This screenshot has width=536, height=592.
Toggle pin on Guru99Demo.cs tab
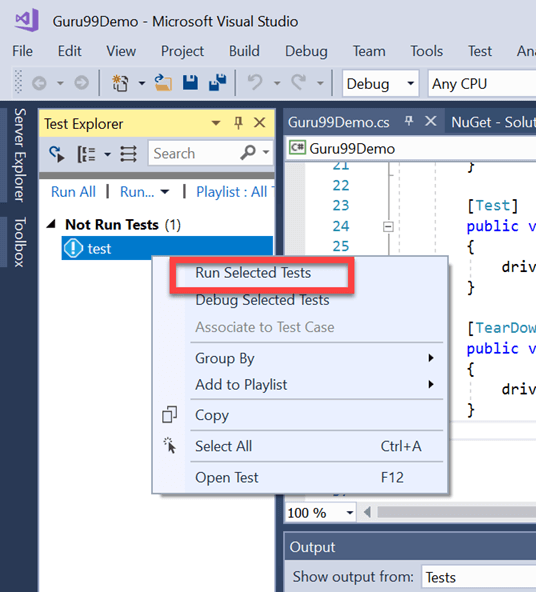[x=409, y=121]
